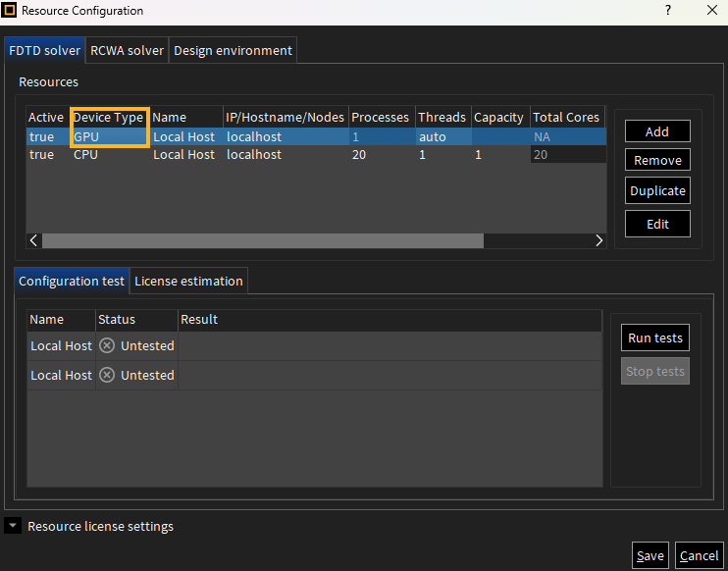Image resolution: width=728 pixels, height=571 pixels.
Task: Click the Total Cores column header
Action: coord(566,117)
